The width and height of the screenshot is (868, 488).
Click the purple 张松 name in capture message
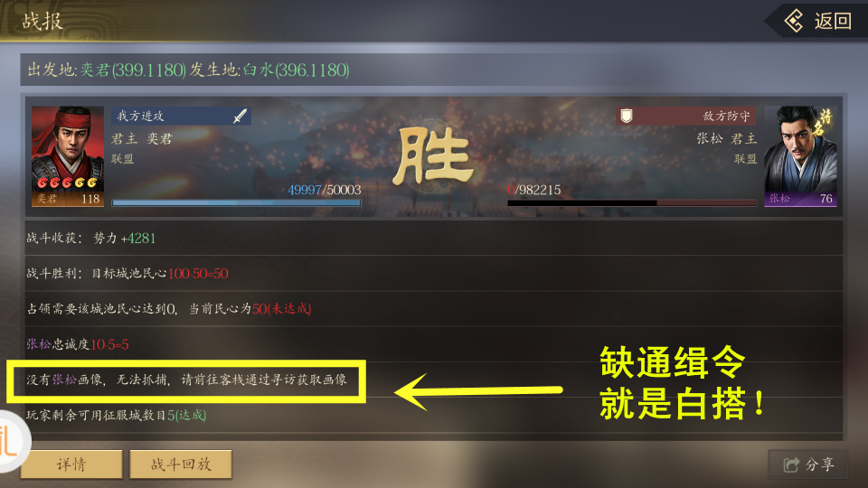(x=64, y=380)
